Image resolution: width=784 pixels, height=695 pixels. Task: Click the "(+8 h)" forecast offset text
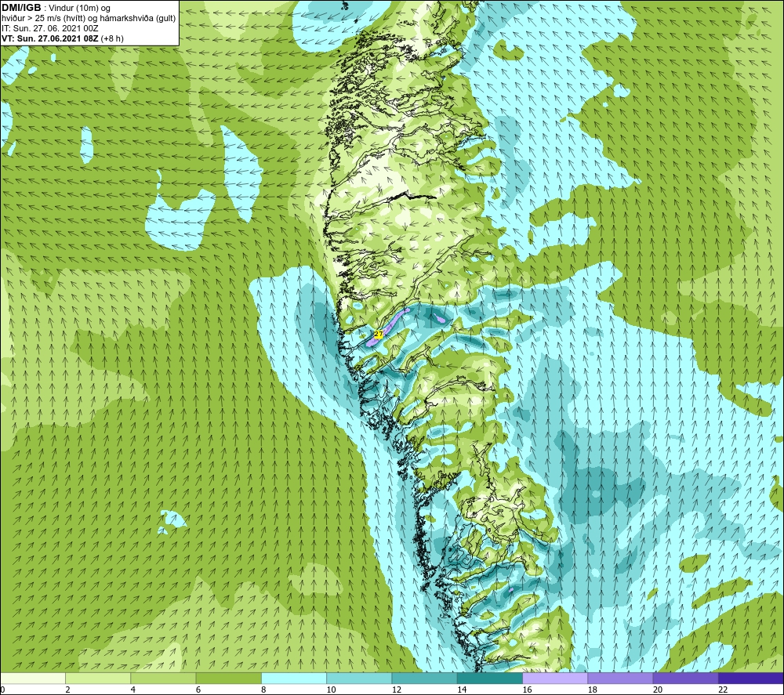pos(112,38)
